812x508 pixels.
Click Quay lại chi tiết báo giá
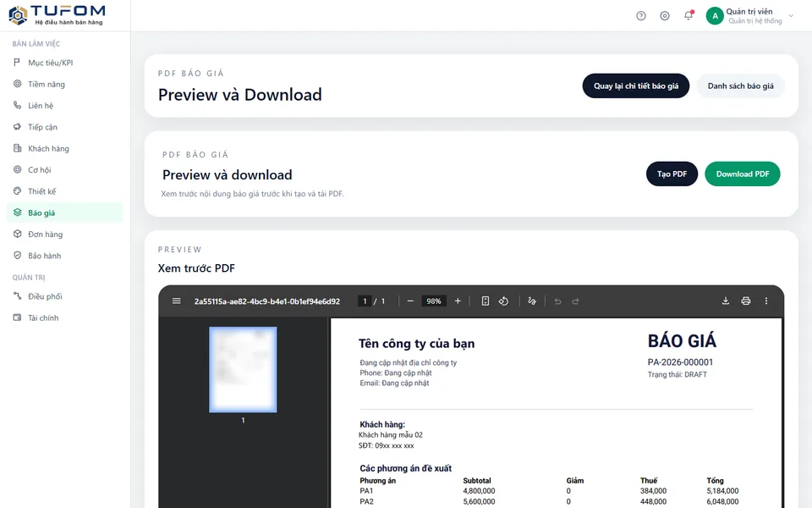(x=636, y=86)
